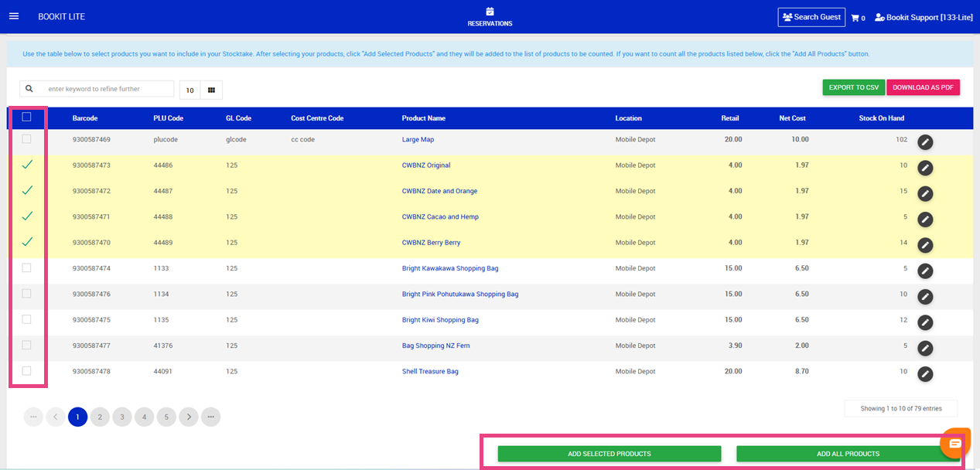
Task: Check the Large Map row checkbox
Action: point(26,139)
